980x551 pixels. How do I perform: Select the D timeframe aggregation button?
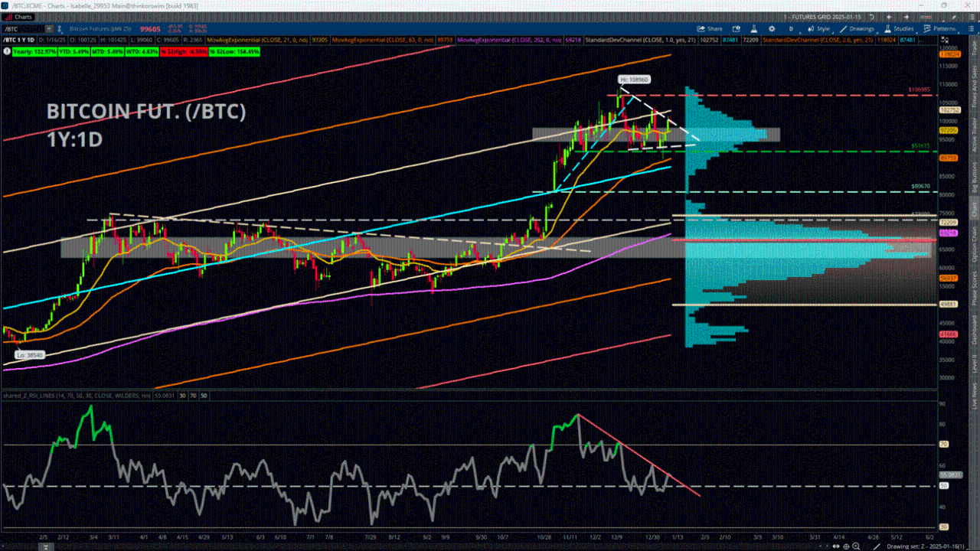point(791,28)
